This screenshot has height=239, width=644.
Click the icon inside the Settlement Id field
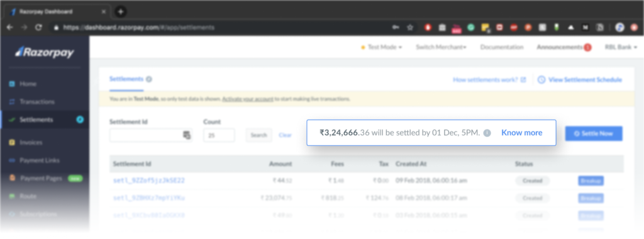pos(186,135)
